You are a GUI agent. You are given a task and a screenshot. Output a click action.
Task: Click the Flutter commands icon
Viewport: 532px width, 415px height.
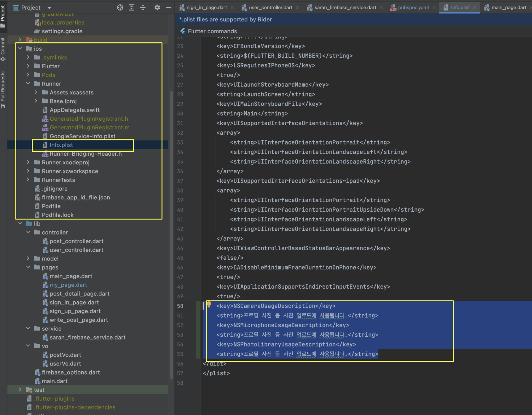point(183,31)
